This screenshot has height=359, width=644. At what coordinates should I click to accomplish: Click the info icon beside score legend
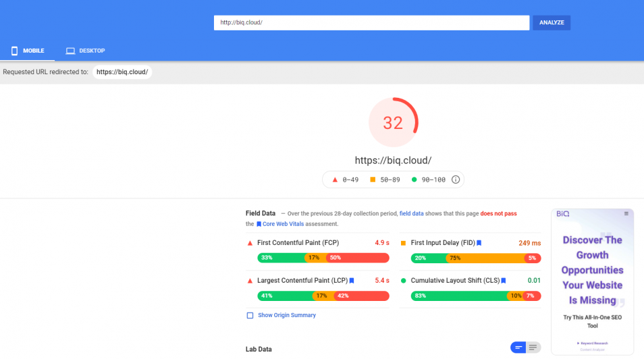tap(456, 179)
